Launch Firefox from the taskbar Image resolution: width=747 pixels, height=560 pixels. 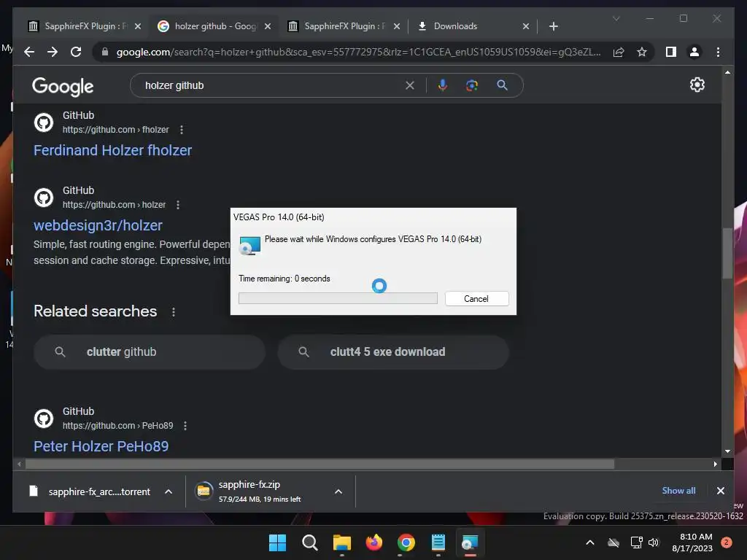pyautogui.click(x=374, y=542)
